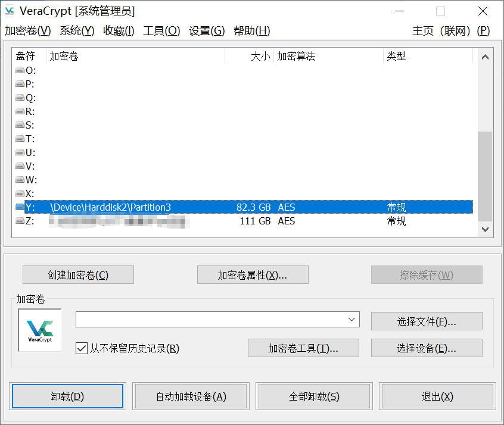
Task: Click the drive list scrollbar thumb
Action: click(x=485, y=176)
